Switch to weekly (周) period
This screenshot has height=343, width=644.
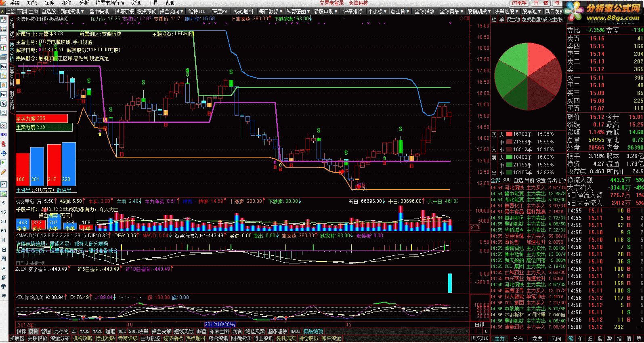[4, 259]
